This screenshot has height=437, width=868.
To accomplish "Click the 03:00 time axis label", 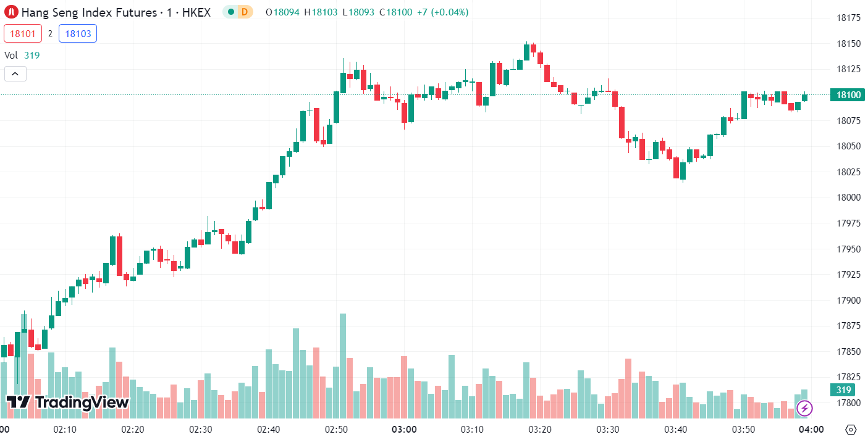I will [x=404, y=430].
